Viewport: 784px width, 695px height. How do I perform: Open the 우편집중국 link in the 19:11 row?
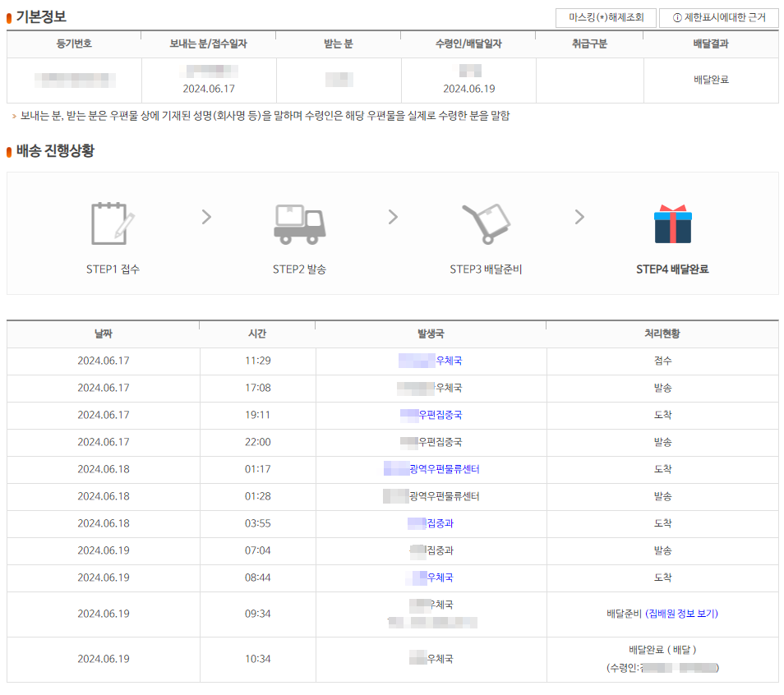[431, 415]
